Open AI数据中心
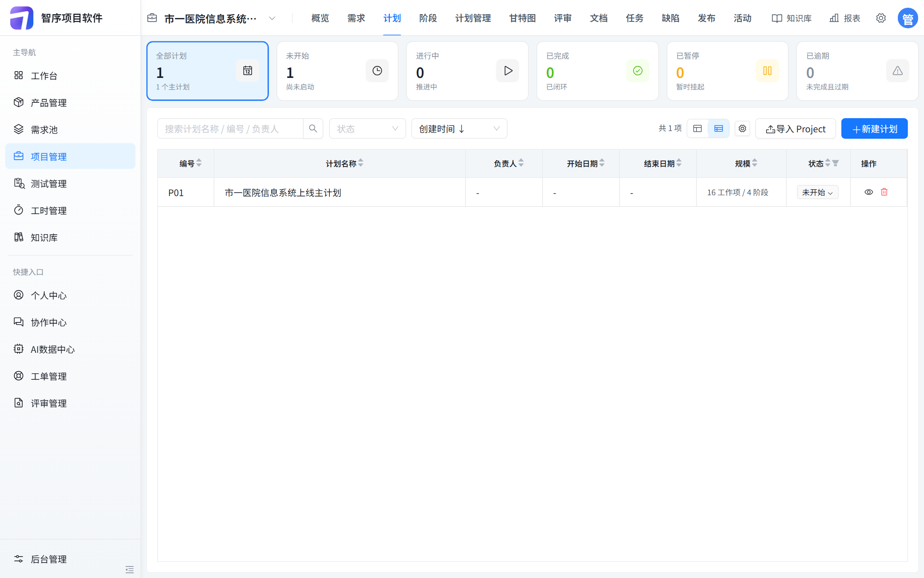 click(70, 349)
